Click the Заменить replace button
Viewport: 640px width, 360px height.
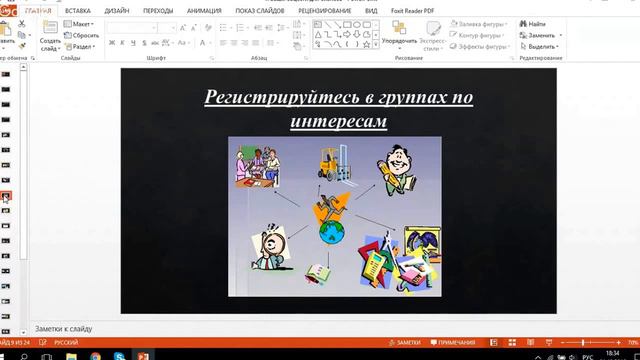[x=540, y=36]
